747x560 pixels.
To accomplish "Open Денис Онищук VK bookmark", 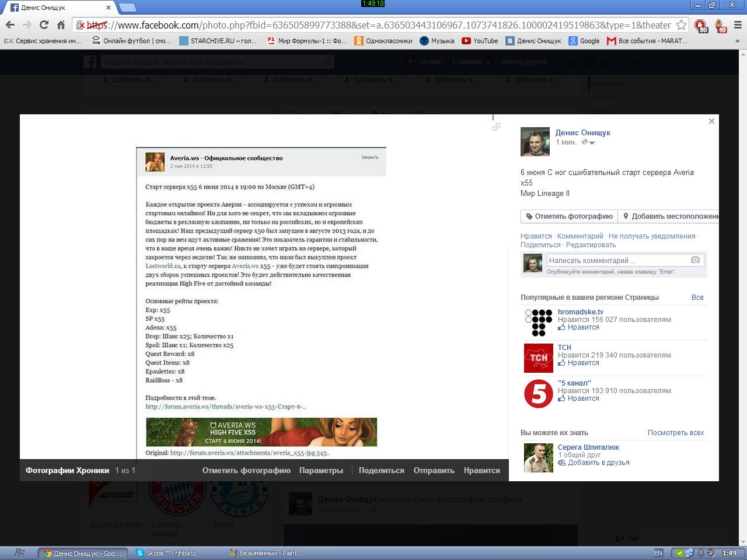I will click(x=534, y=41).
